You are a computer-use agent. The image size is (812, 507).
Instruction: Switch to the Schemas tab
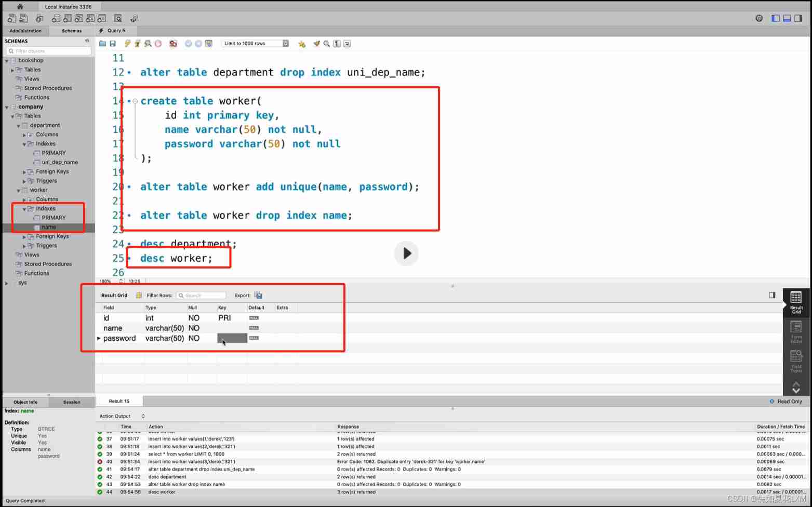point(72,31)
